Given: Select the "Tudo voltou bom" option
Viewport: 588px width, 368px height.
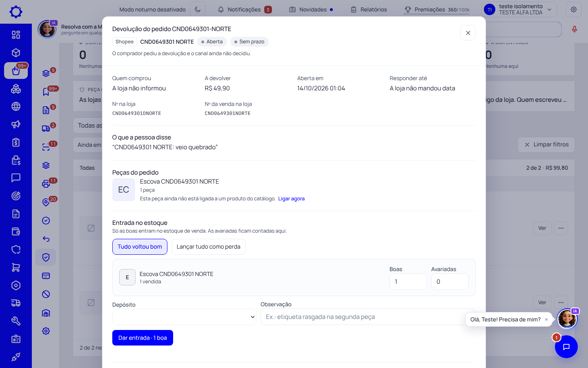Looking at the screenshot, I should tap(140, 247).
